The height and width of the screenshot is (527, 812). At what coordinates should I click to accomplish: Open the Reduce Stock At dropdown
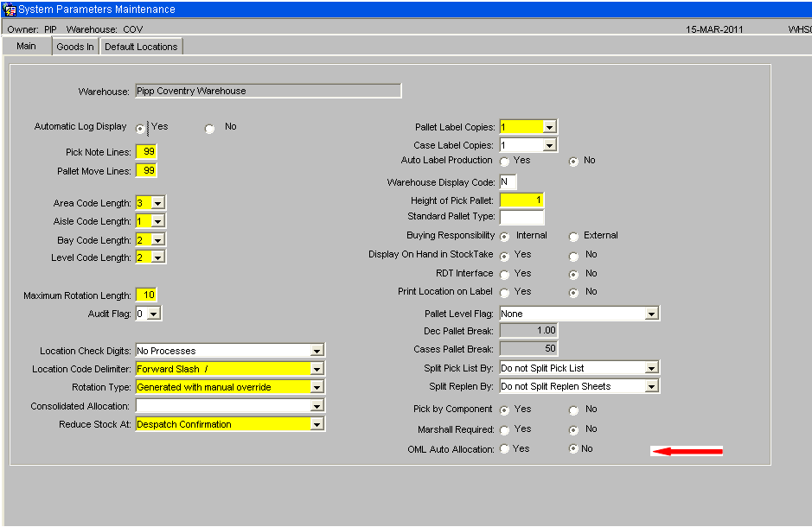click(x=316, y=424)
